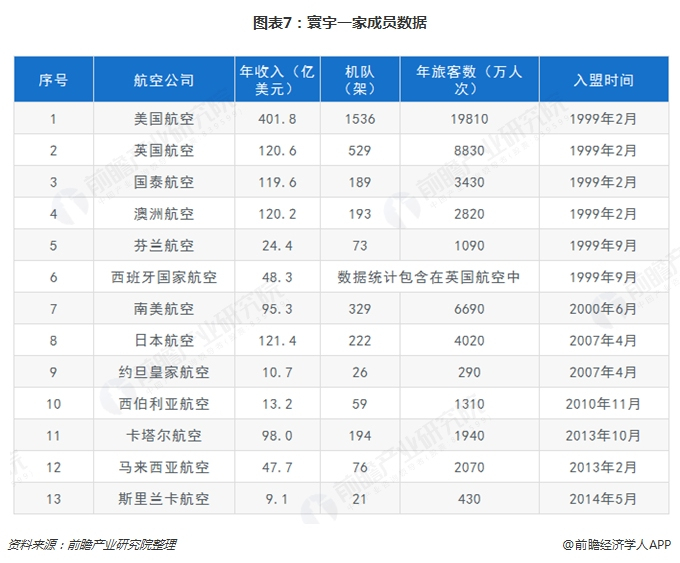The image size is (680, 563).
Task: Click the 国泰航空 cell
Action: pyautogui.click(x=164, y=182)
